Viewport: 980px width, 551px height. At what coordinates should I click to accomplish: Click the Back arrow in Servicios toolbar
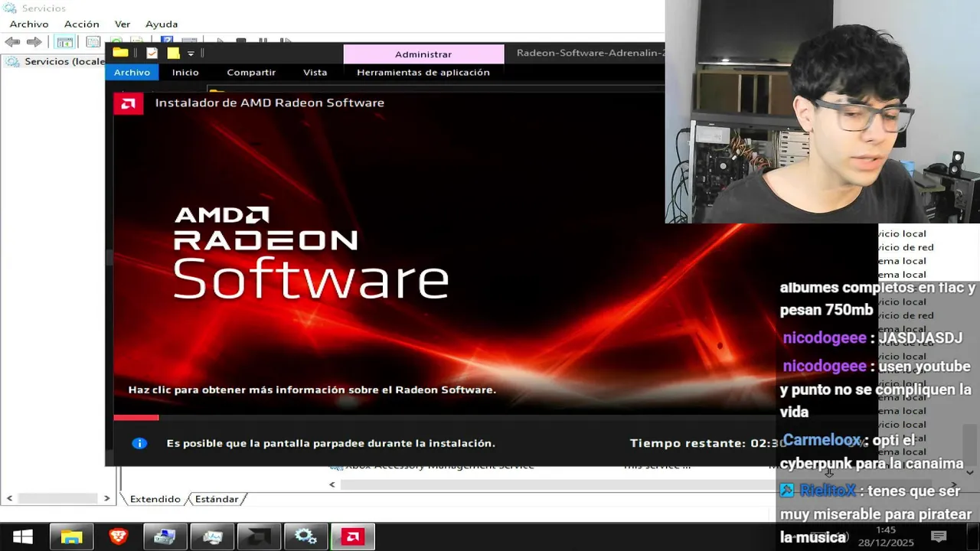click(12, 42)
